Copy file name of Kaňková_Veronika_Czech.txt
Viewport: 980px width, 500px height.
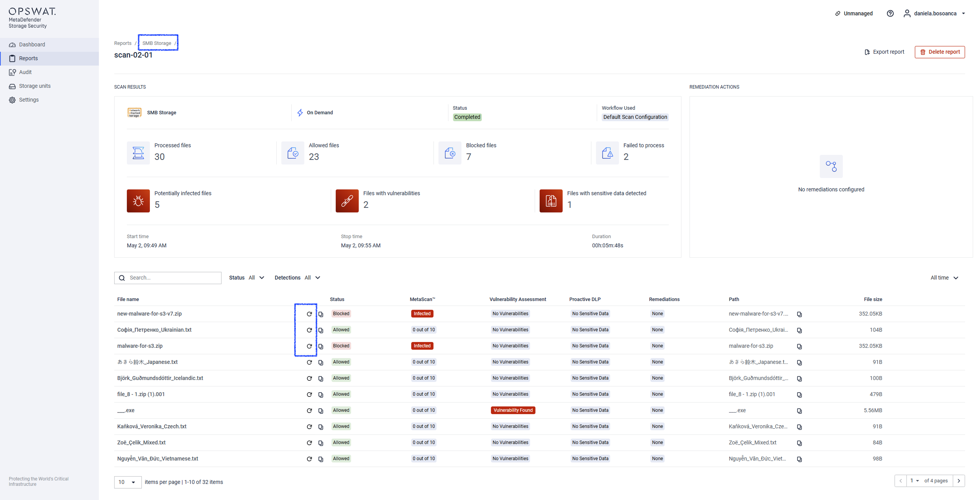pos(321,427)
